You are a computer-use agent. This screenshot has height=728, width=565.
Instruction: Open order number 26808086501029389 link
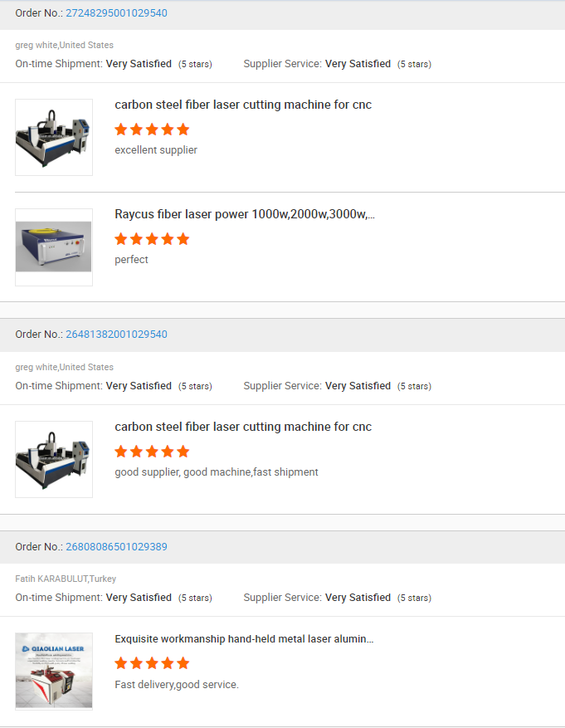(x=116, y=546)
